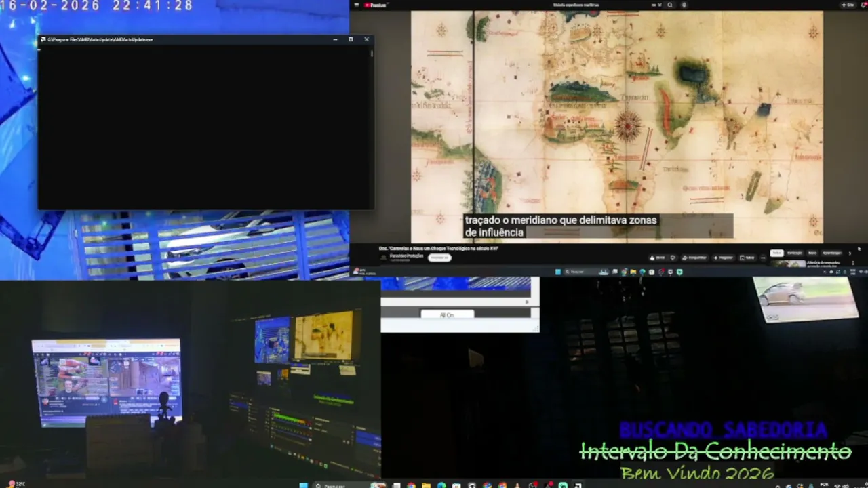Click the video subtitle caption text
868x488 pixels.
[x=560, y=226]
